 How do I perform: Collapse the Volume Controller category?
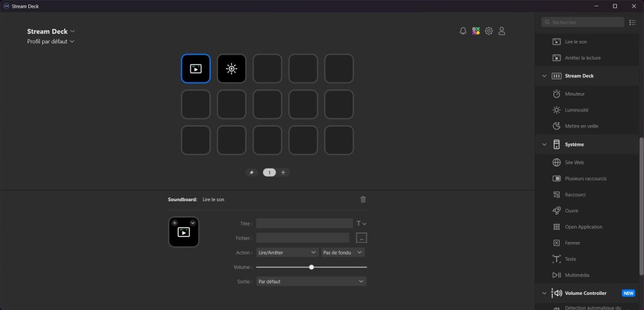[545, 293]
